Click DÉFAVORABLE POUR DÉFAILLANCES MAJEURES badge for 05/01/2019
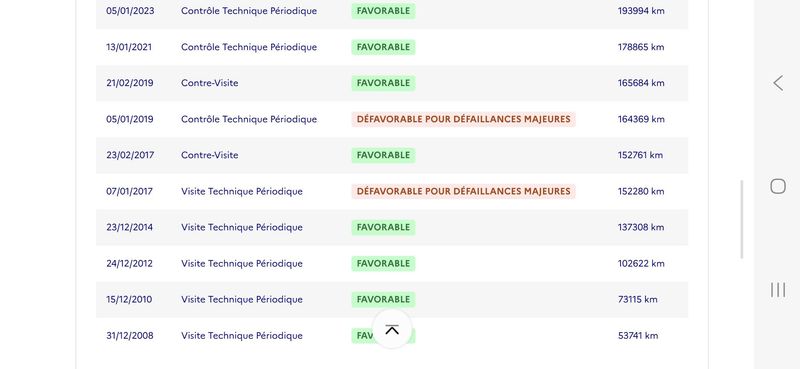Screen dimensions: 800x369 click(463, 119)
